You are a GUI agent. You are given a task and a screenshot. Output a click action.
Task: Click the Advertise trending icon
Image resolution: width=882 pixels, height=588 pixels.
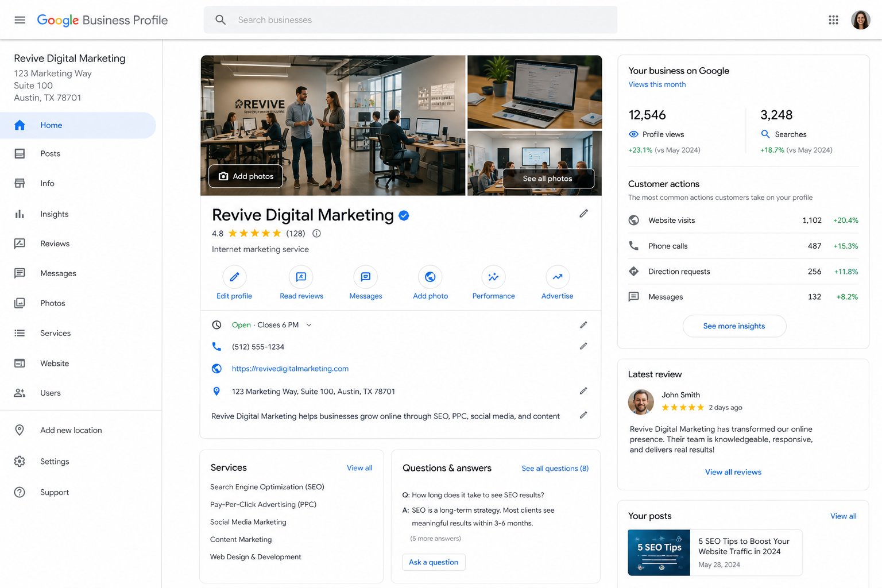(558, 277)
